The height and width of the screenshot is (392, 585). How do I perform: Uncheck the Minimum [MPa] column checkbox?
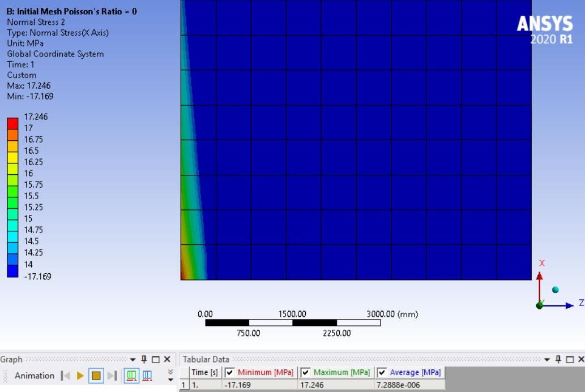click(x=230, y=372)
